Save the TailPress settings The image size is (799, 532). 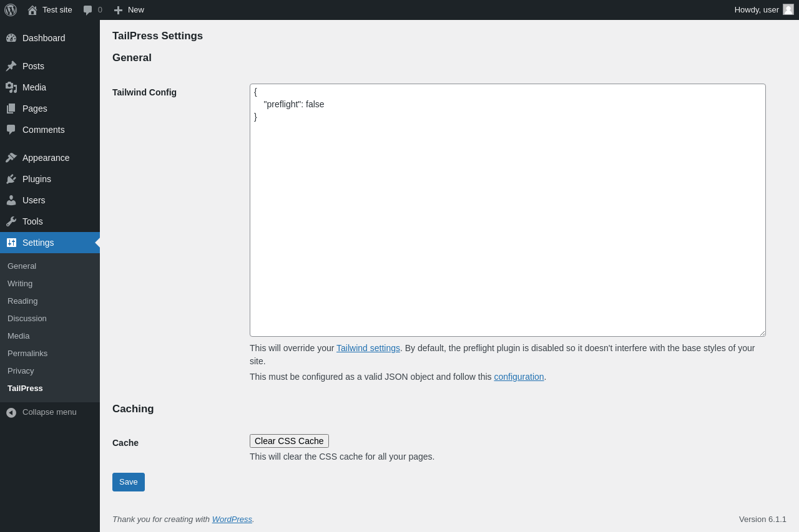(129, 482)
